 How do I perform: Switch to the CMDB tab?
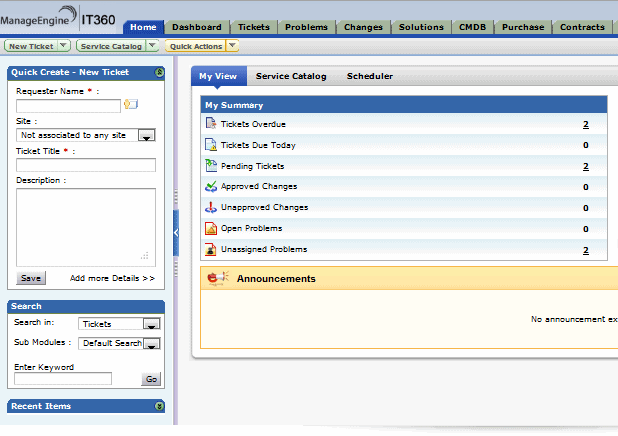coord(472,27)
